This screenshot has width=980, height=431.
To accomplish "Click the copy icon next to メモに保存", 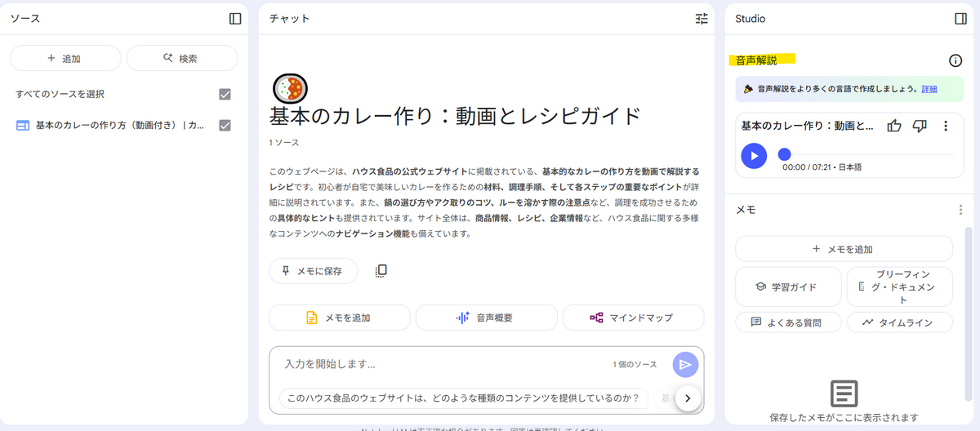I will tap(381, 271).
